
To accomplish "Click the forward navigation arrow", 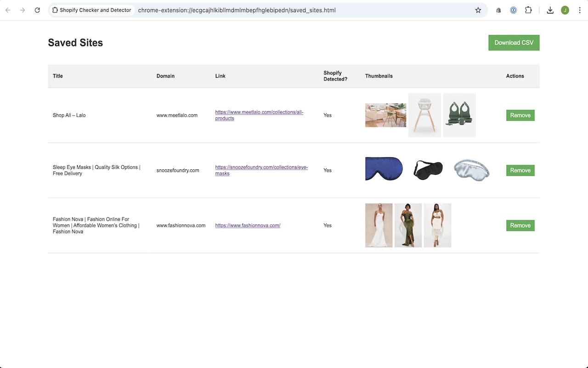I will click(x=22, y=10).
